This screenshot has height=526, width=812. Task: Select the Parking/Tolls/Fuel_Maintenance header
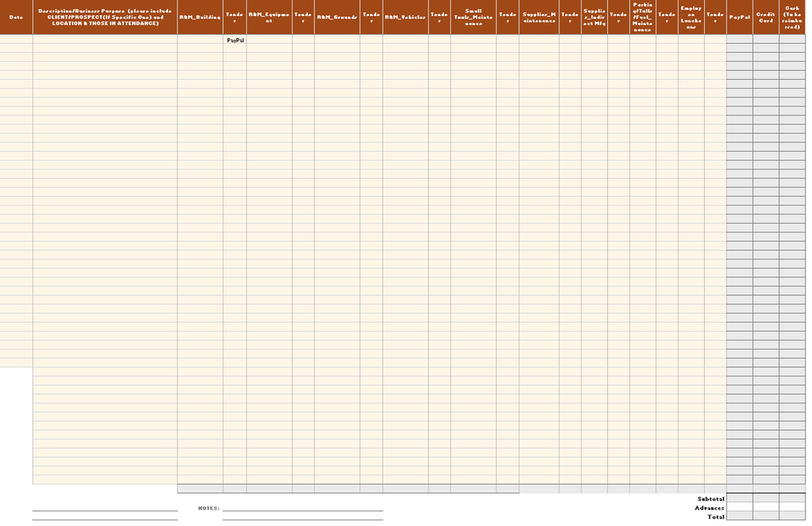pos(643,17)
